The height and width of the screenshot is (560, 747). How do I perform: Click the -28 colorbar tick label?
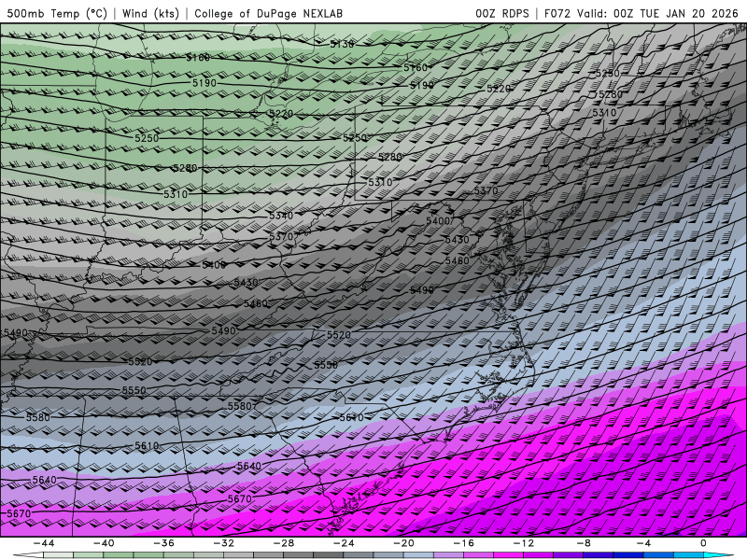284,543
